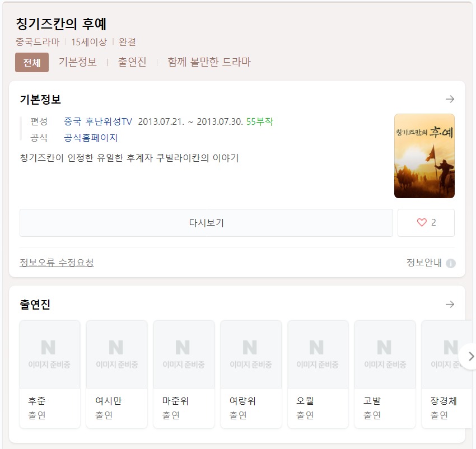Image resolution: width=476 pixels, height=449 pixels.
Task: Click the 완결 status label
Action: click(x=127, y=42)
